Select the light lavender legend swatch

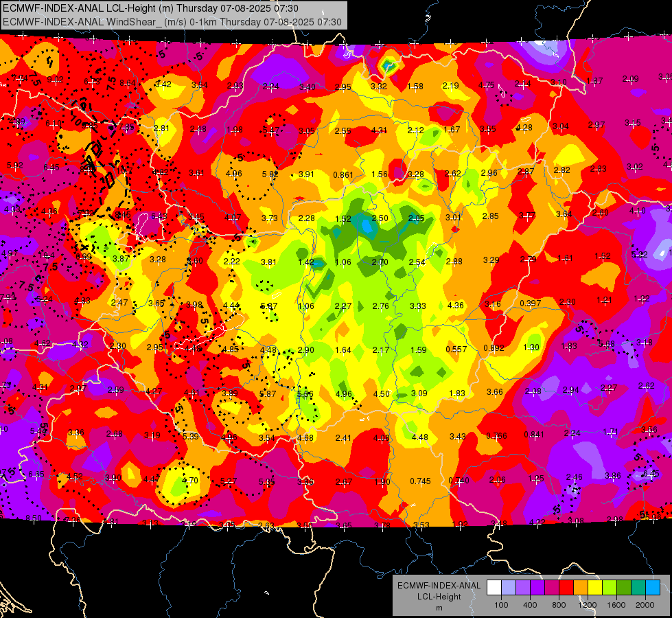pos(509,588)
